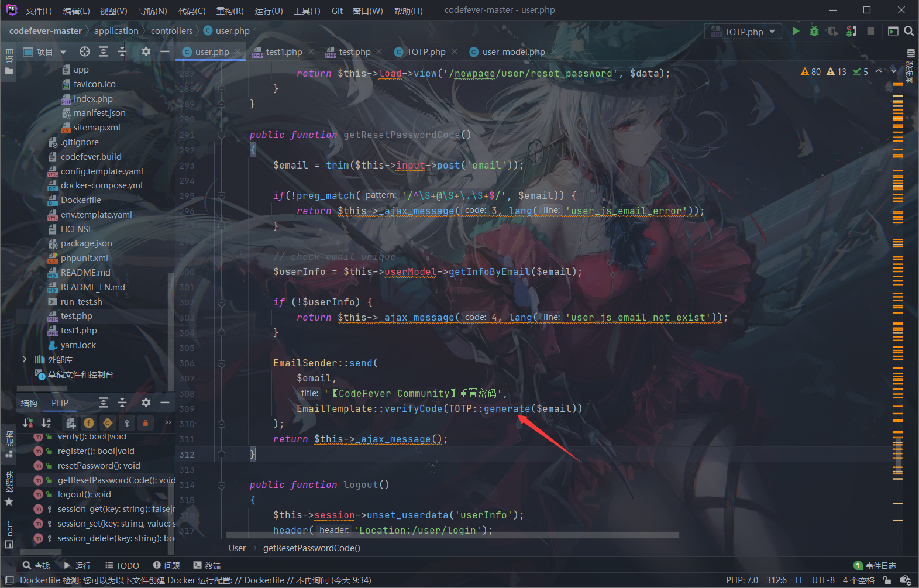Switch to the user_model.php editor tab

(514, 52)
